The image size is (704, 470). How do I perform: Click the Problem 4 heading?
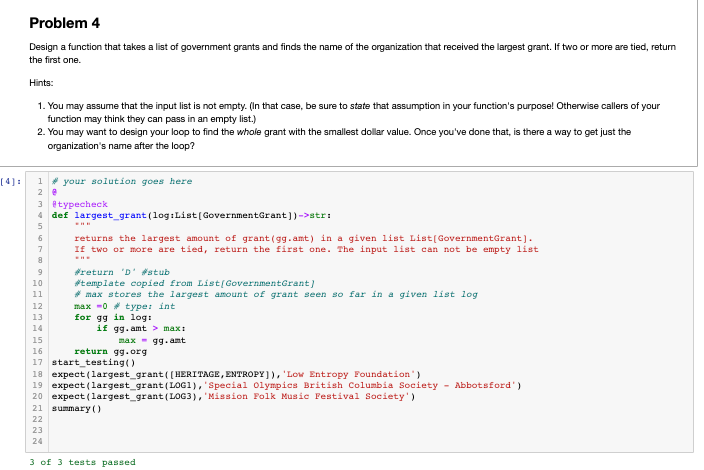pos(64,23)
